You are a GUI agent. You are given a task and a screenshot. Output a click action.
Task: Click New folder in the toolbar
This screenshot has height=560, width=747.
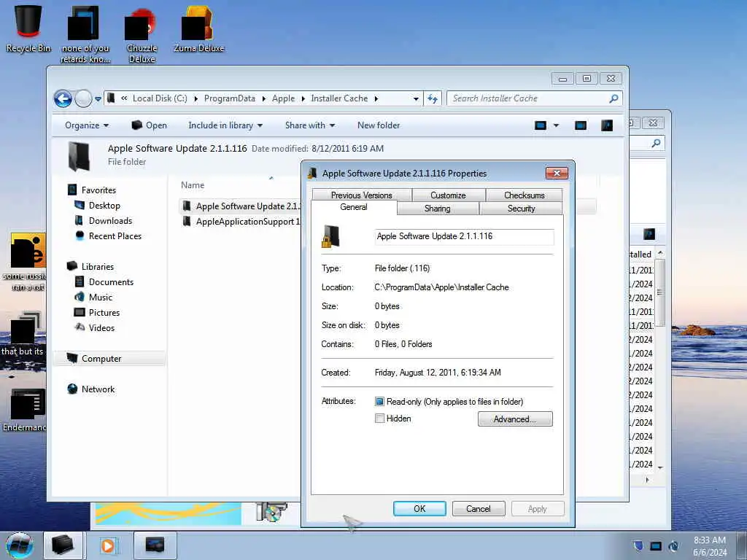point(379,125)
